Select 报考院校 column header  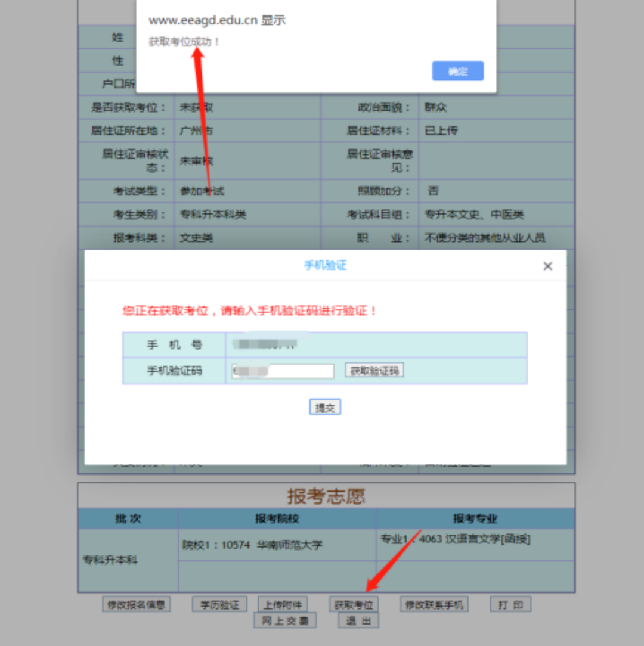point(277,518)
